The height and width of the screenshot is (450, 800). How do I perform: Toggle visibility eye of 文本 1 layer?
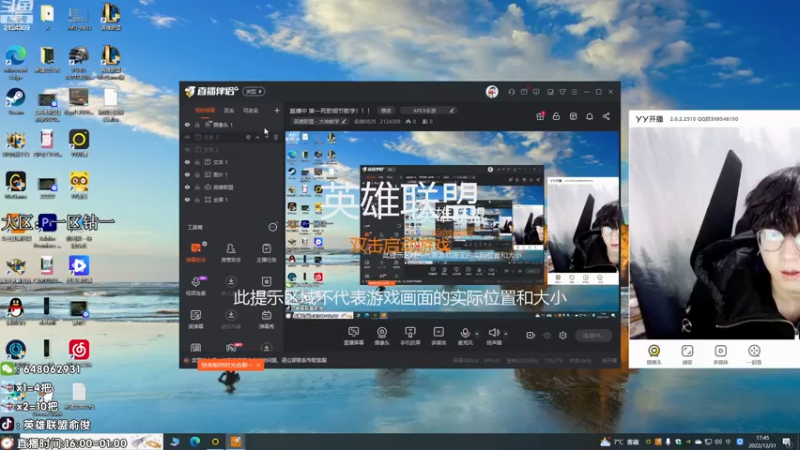187,162
